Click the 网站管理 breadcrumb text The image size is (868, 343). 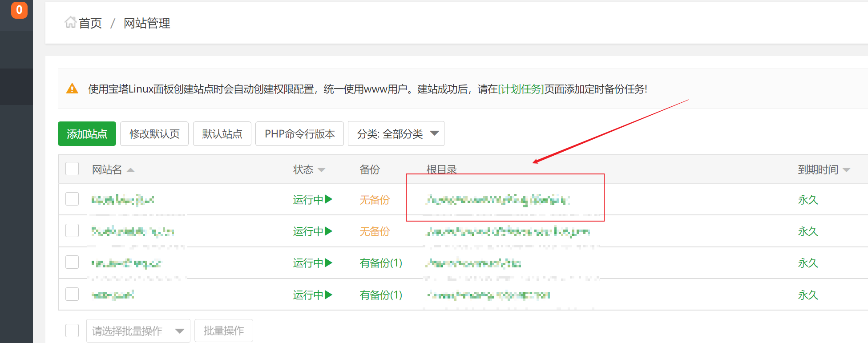[x=147, y=23]
